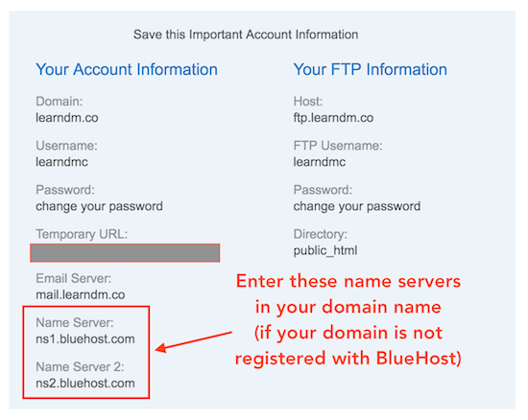
Task: Click the 'Name Server 2:' label
Action: (80, 367)
